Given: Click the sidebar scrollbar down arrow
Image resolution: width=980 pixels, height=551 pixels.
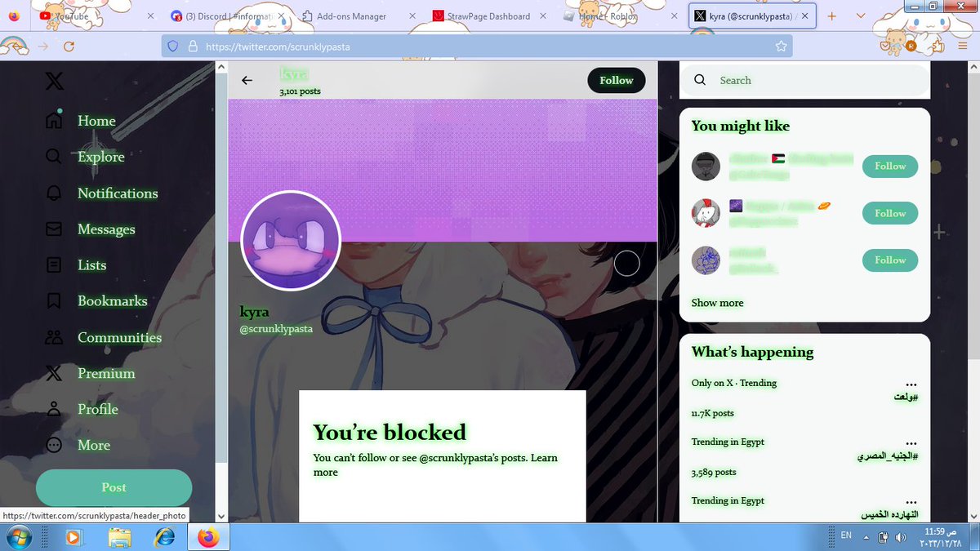Looking at the screenshot, I should [220, 516].
